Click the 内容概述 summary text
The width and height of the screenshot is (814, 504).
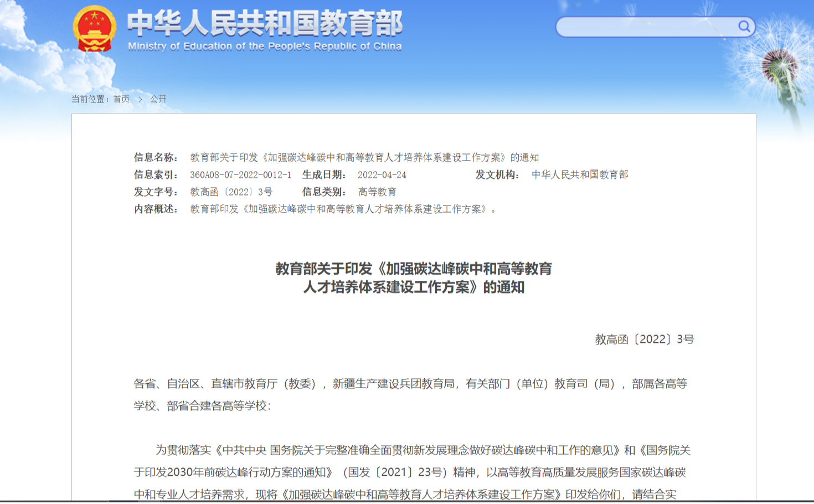(343, 209)
